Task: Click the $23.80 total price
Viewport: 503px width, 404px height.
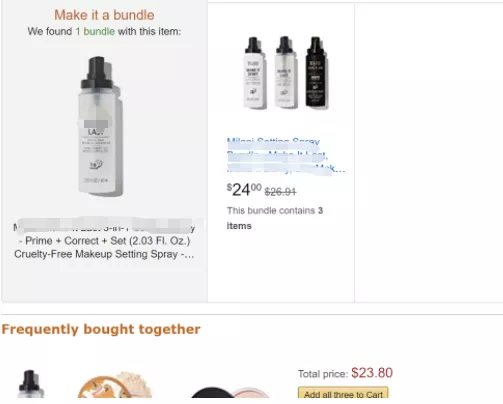Action: 372,373
